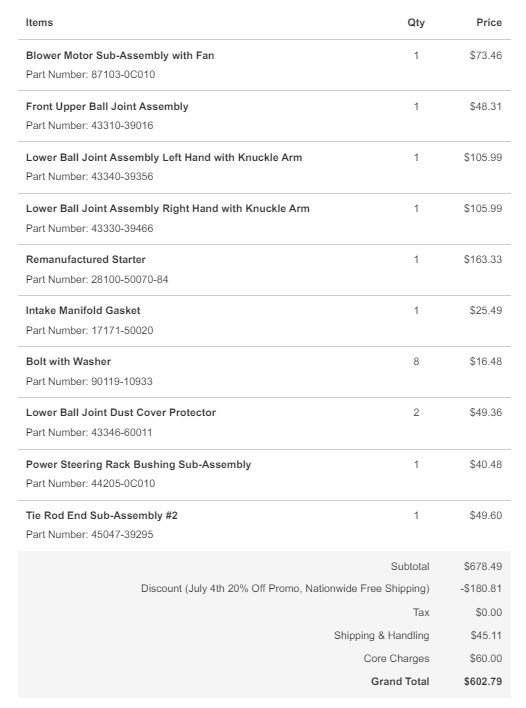Click part number 90119-10933
The image size is (526, 708).
122,382
